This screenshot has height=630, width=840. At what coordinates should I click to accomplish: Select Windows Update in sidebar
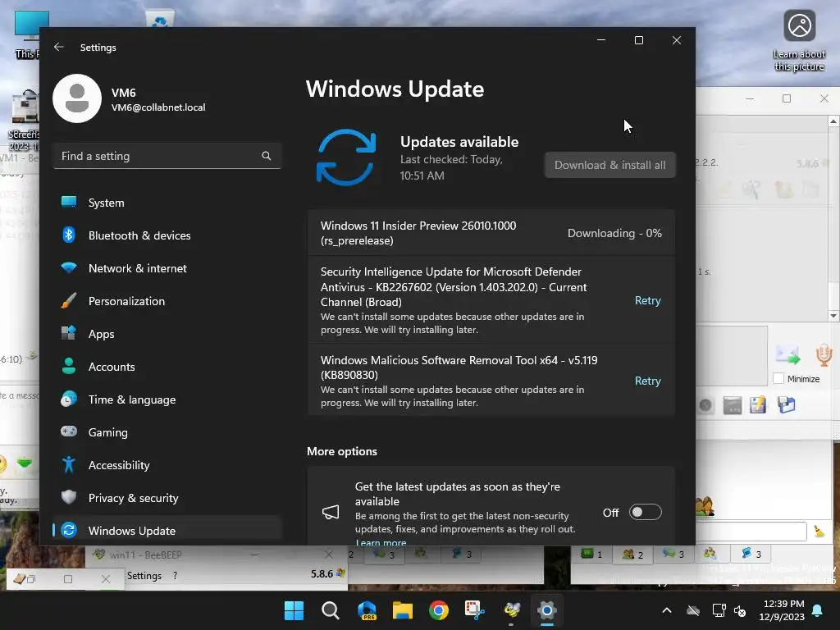point(167,531)
